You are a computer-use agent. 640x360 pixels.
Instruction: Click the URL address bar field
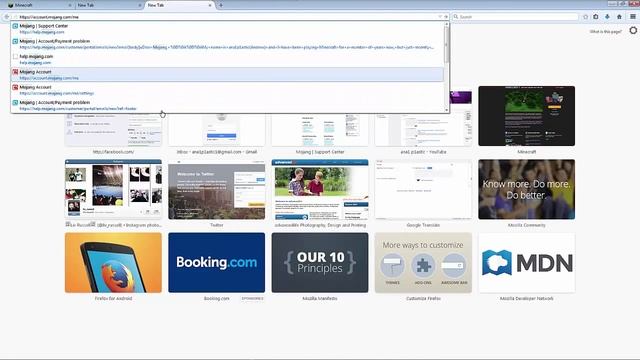coord(229,17)
